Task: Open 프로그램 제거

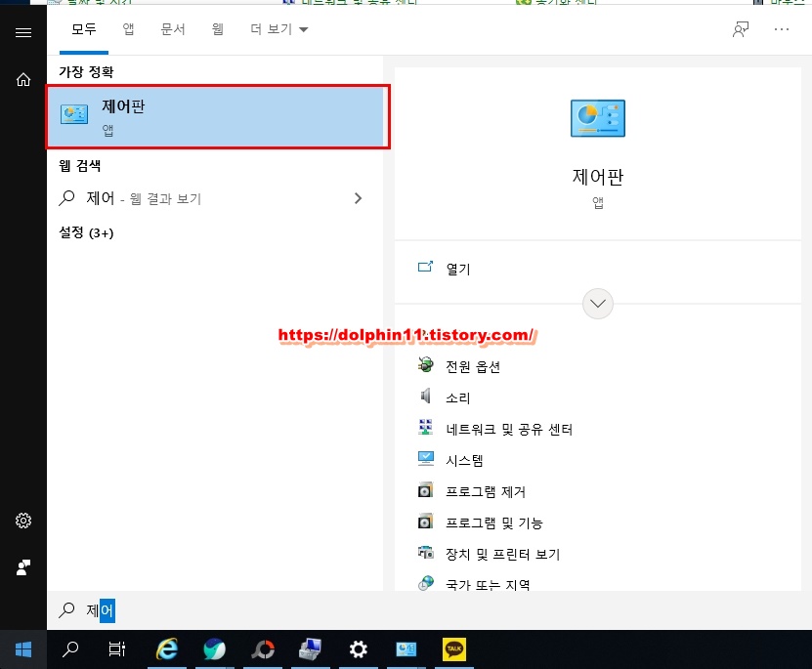Action: [x=486, y=491]
